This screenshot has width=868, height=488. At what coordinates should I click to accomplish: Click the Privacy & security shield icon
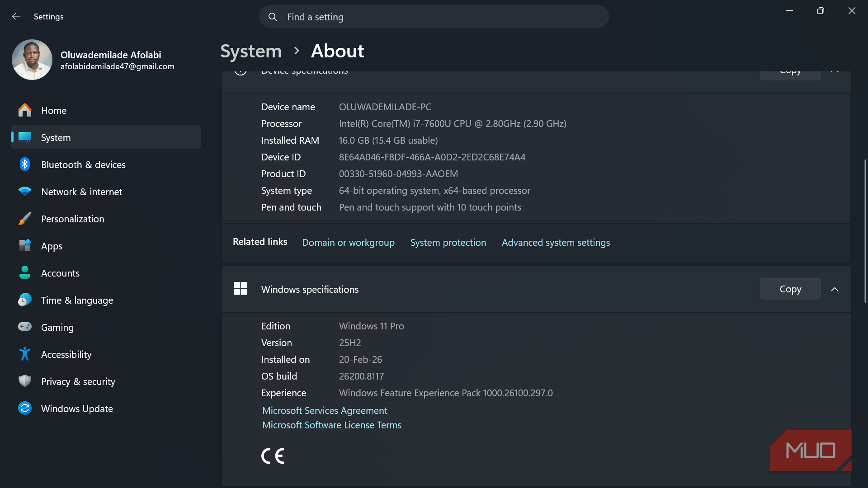pos(25,381)
